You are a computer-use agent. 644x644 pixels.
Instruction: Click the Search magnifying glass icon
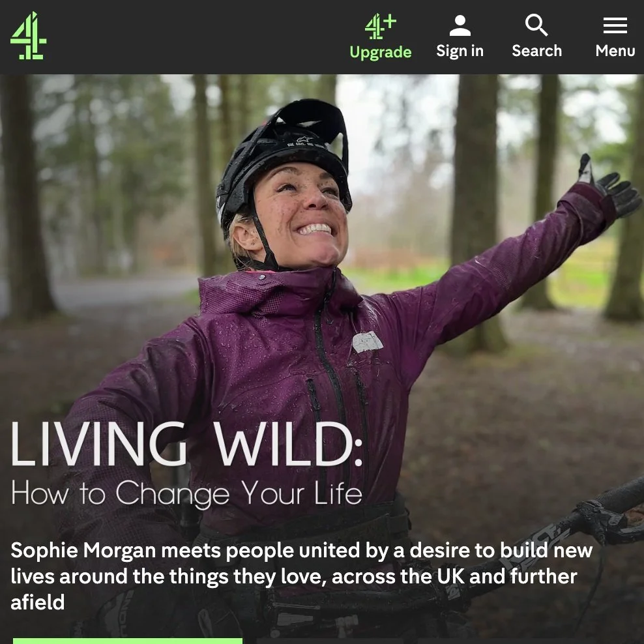[x=536, y=25]
